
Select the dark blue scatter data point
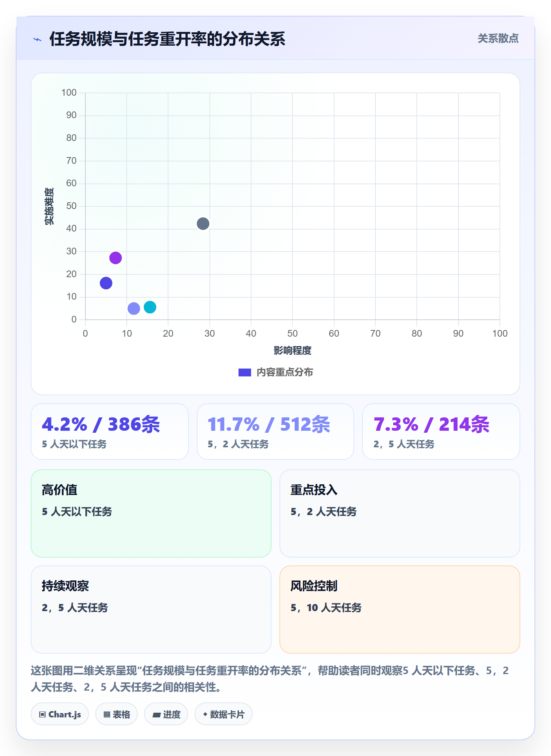point(106,283)
